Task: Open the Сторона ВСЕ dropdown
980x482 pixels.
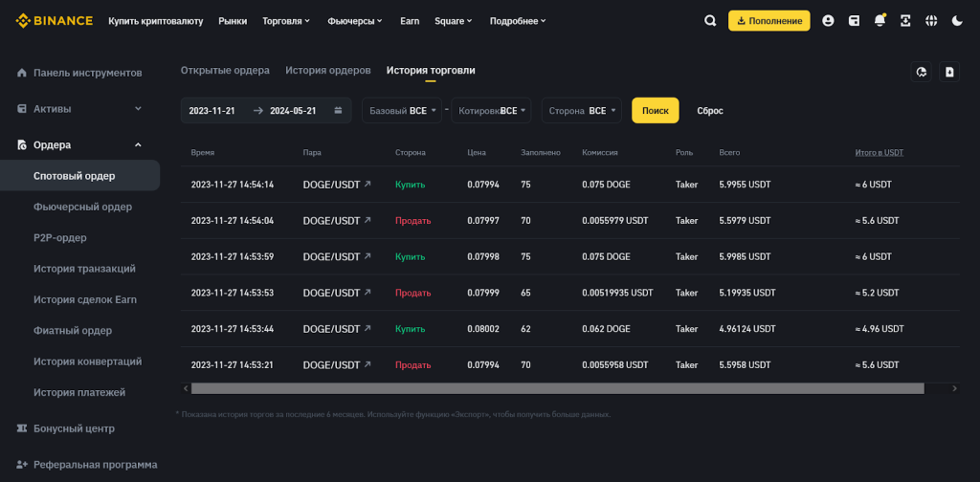Action: click(581, 111)
